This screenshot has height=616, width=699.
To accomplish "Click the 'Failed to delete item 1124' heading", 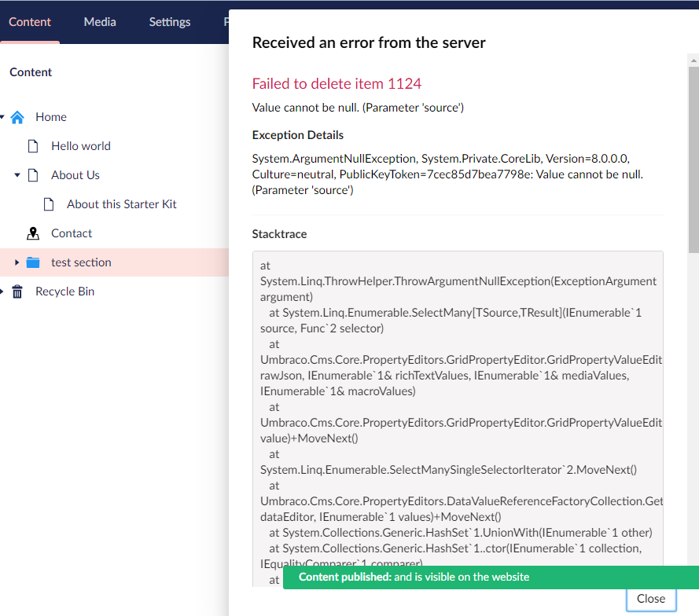I will [x=337, y=84].
